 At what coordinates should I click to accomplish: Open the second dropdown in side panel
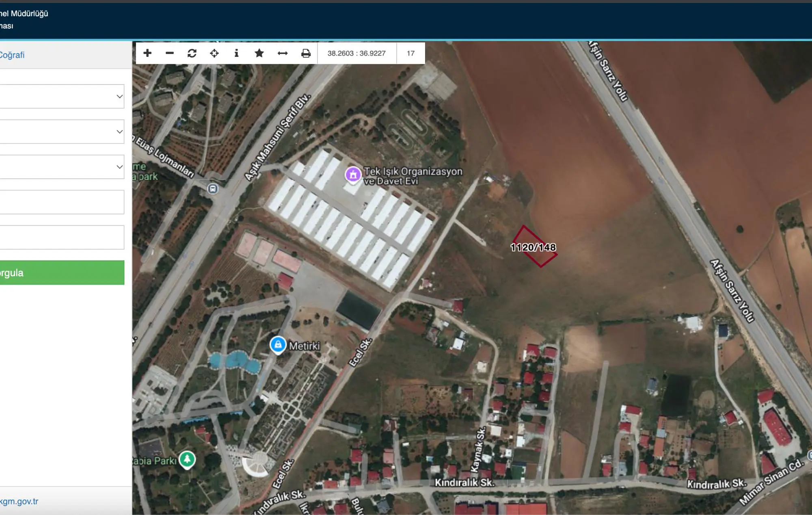click(62, 132)
